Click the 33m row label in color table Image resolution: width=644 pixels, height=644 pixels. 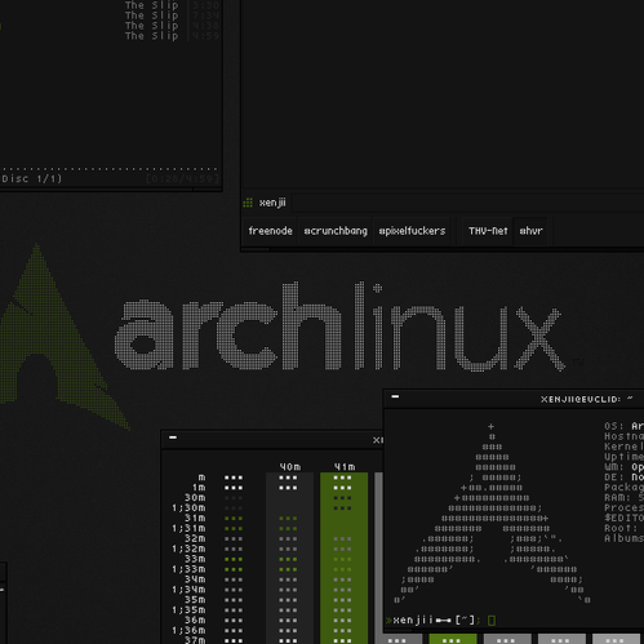[195, 559]
